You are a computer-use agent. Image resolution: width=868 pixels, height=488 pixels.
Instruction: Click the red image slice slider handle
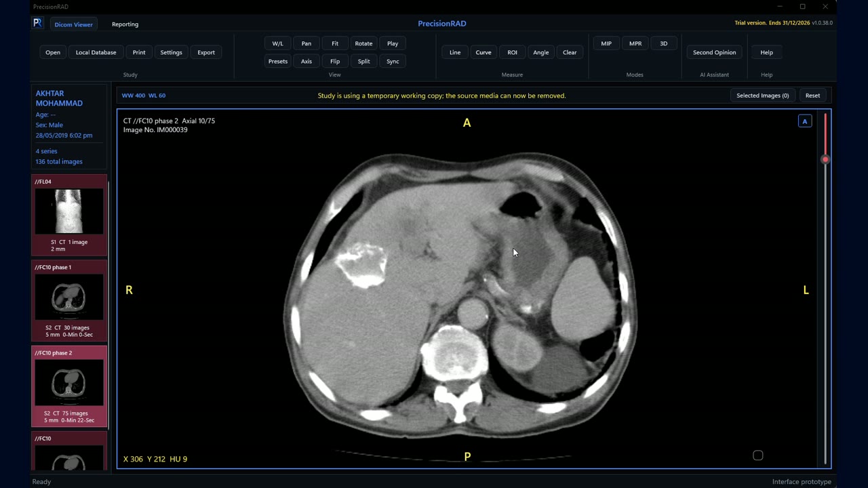(825, 160)
